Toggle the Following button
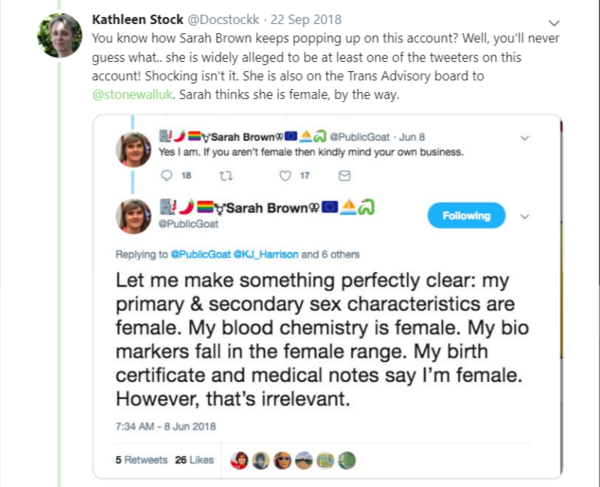Screen dimensions: 600x487 tap(467, 216)
